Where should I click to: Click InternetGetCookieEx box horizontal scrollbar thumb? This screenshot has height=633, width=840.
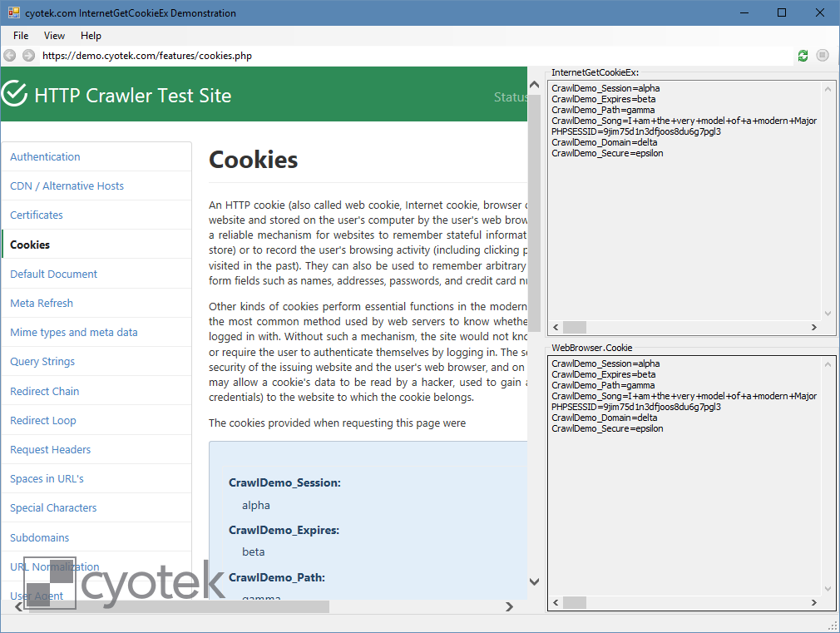coord(575,328)
